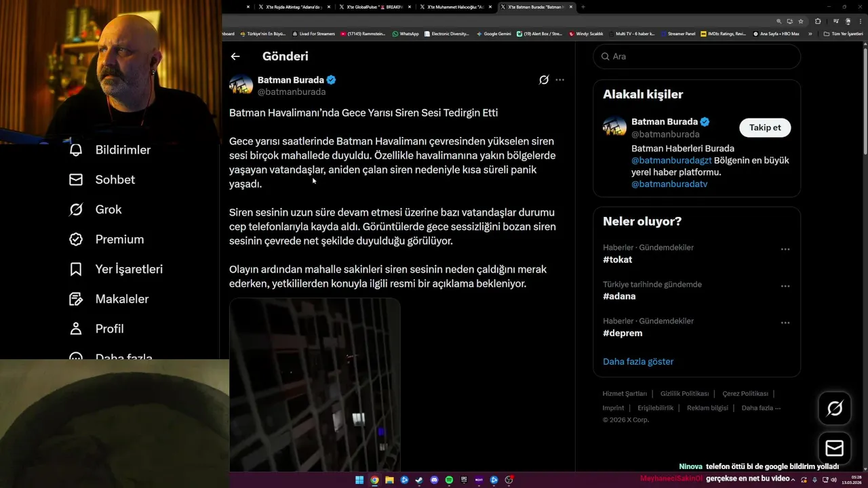This screenshot has width=868, height=488.
Task: Open Spotify from the taskbar
Action: [449, 480]
